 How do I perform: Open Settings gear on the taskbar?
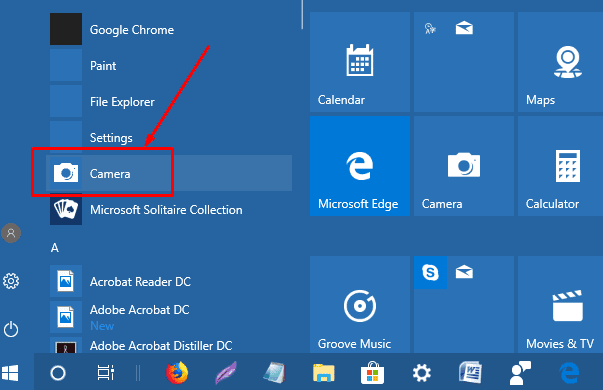click(421, 373)
